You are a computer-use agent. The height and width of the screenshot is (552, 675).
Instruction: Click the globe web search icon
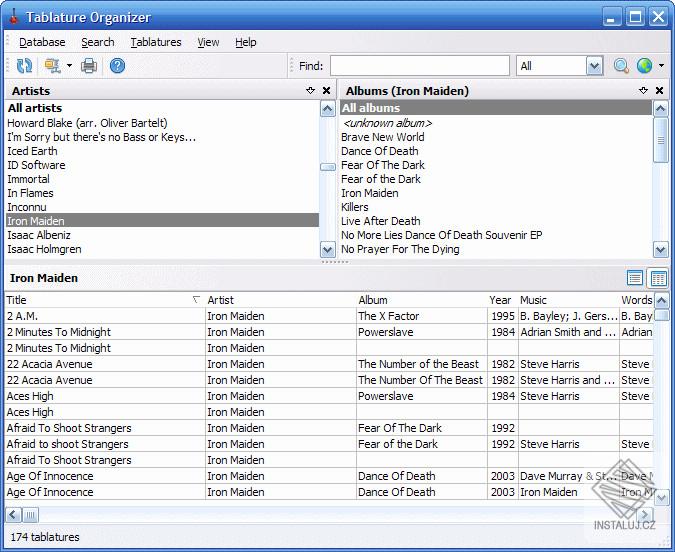tap(644, 66)
